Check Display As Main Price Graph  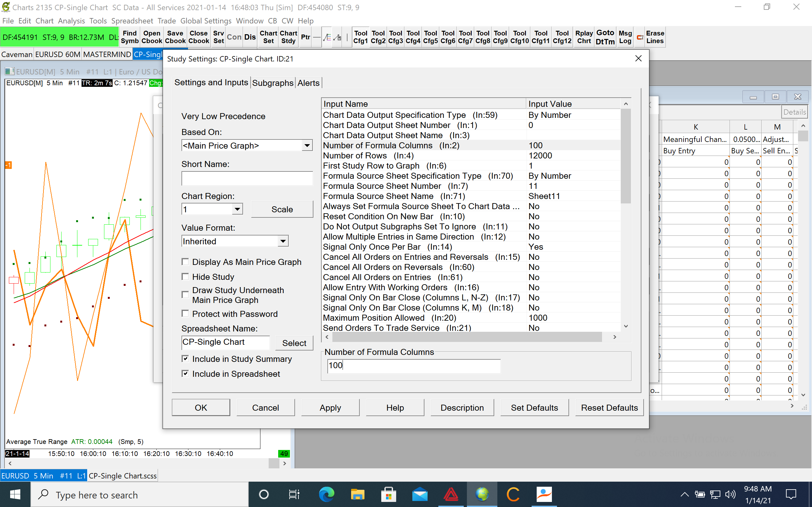pos(185,262)
